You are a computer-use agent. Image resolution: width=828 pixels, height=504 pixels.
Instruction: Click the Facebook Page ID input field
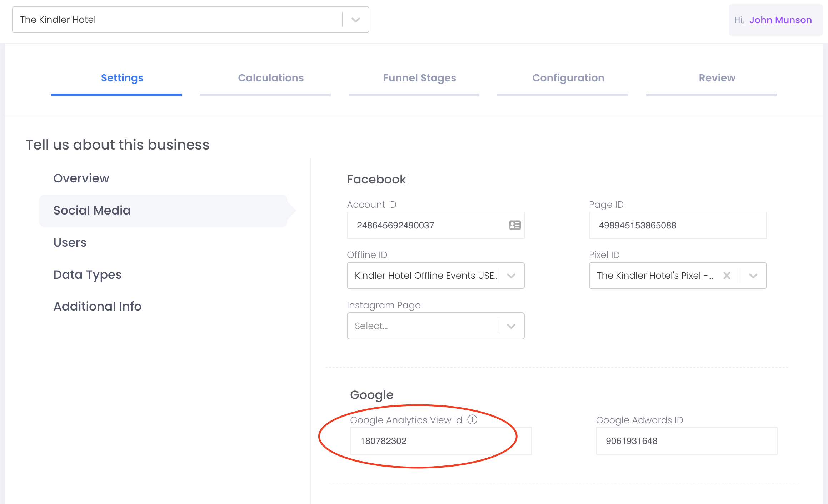tap(677, 225)
